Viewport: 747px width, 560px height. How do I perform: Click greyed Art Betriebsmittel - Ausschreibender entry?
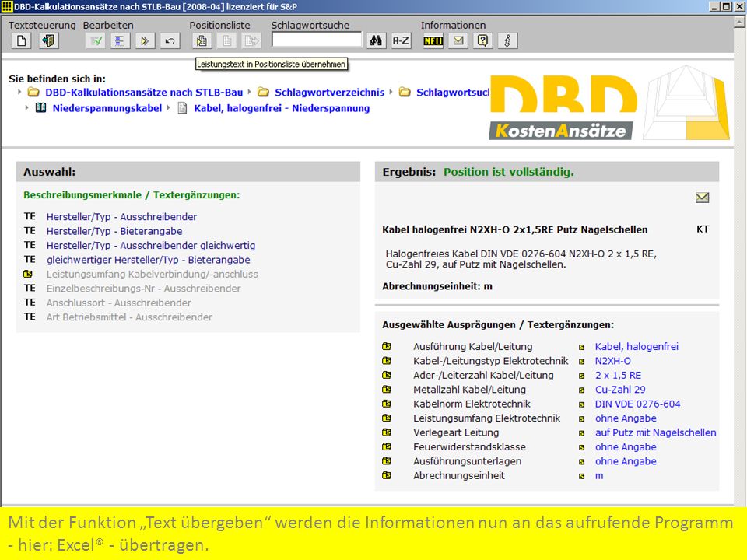click(129, 317)
